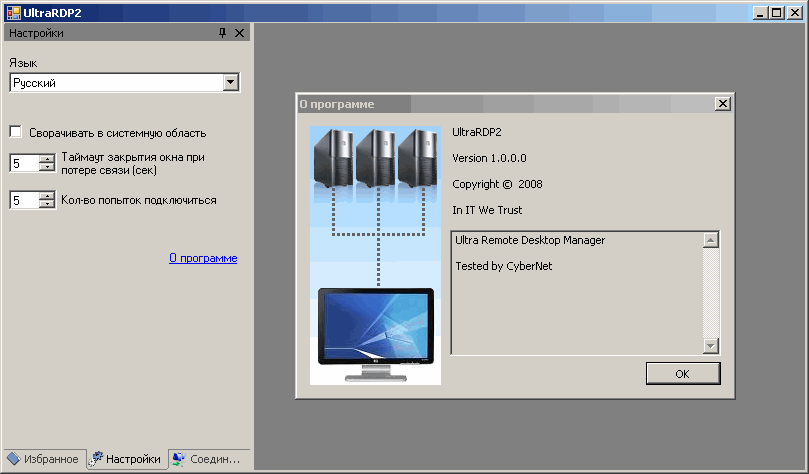Click the Copyright © 2008 label
809x474 pixels.
(x=497, y=184)
